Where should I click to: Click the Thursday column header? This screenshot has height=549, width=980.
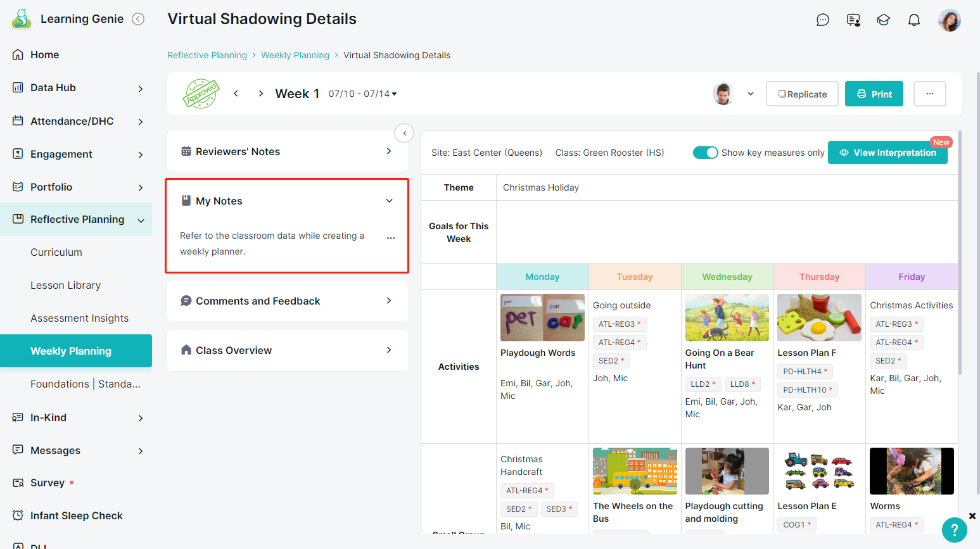tap(819, 277)
